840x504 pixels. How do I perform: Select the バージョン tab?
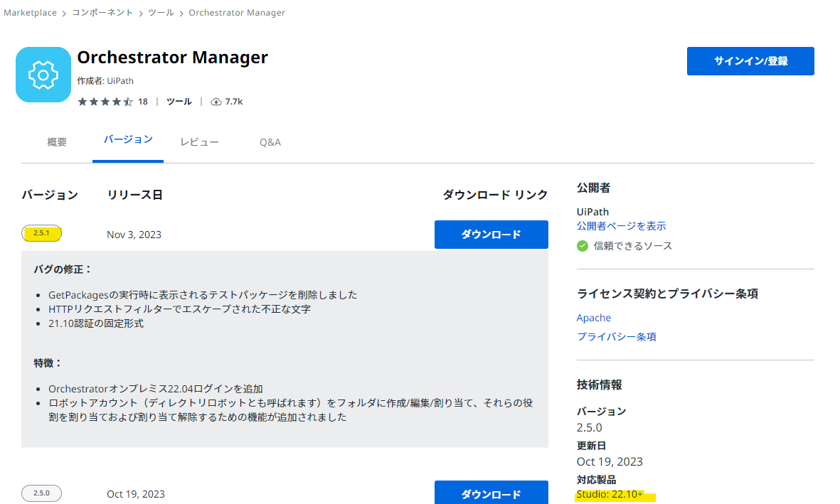point(128,141)
